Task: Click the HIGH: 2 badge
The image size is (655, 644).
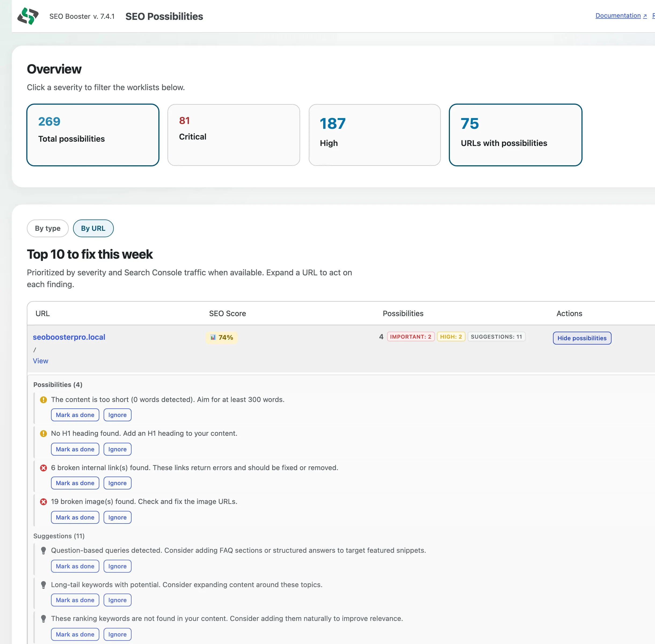Action: pyautogui.click(x=451, y=336)
